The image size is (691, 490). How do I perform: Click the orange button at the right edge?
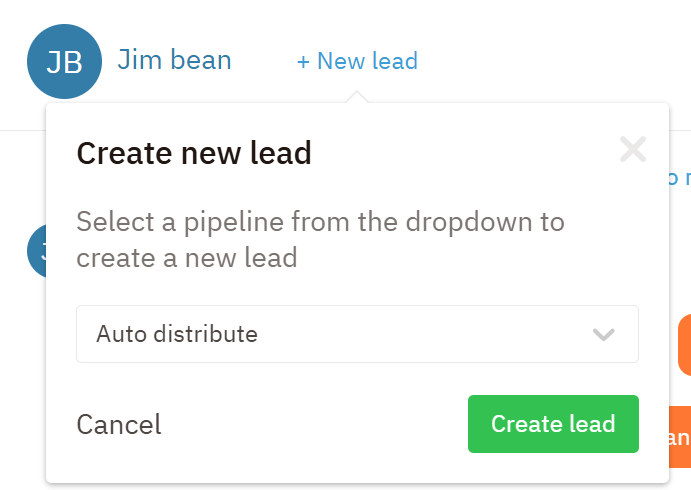click(x=685, y=344)
